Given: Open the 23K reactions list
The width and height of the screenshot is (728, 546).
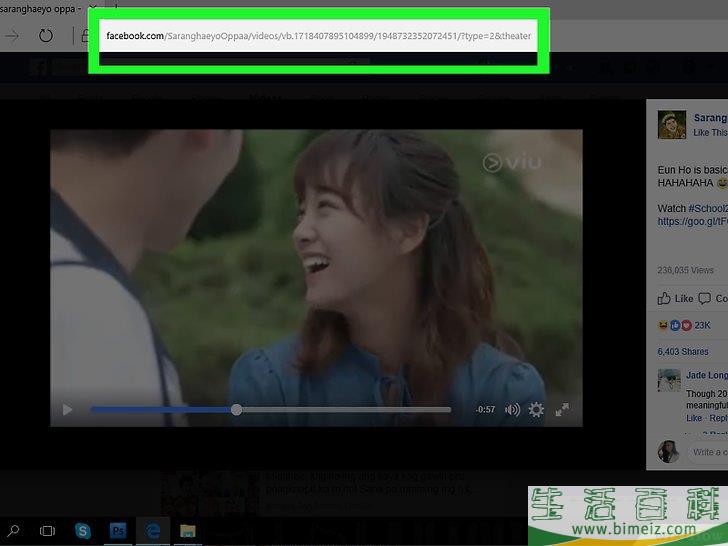Looking at the screenshot, I should (x=684, y=325).
